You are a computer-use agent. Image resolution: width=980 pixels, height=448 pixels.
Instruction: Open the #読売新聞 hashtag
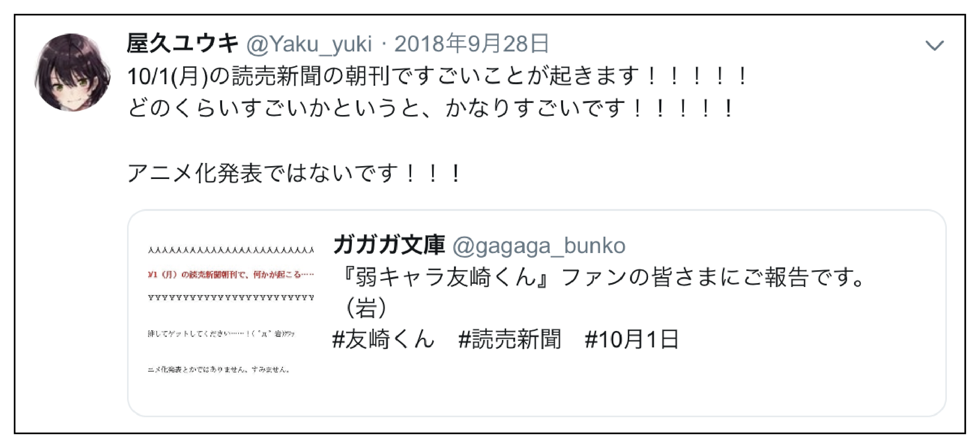pyautogui.click(x=510, y=339)
